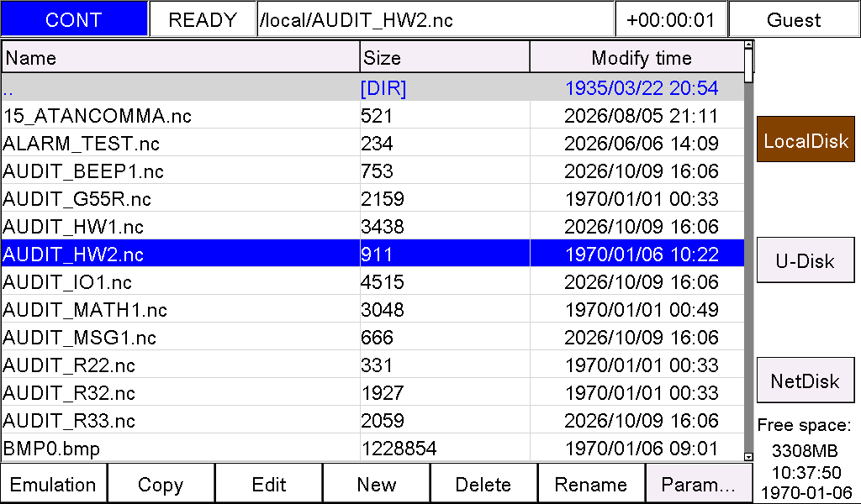Viewport: 861px width, 504px height.
Task: Sort by the Name column header
Action: coord(181,58)
